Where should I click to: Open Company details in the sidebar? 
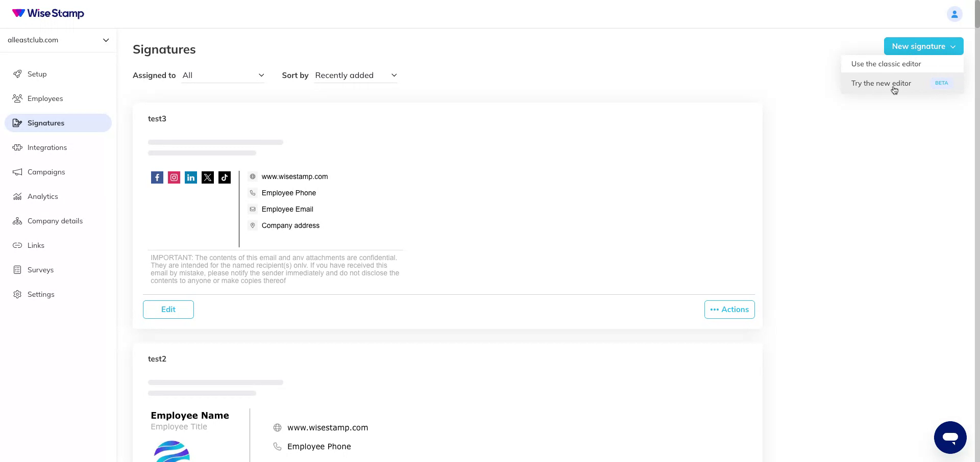click(55, 221)
